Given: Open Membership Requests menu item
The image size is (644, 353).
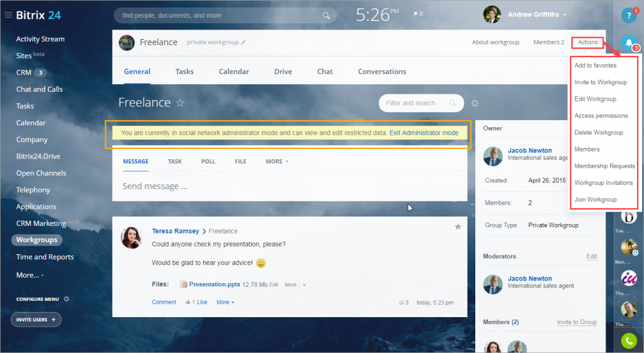Looking at the screenshot, I should coord(604,166).
